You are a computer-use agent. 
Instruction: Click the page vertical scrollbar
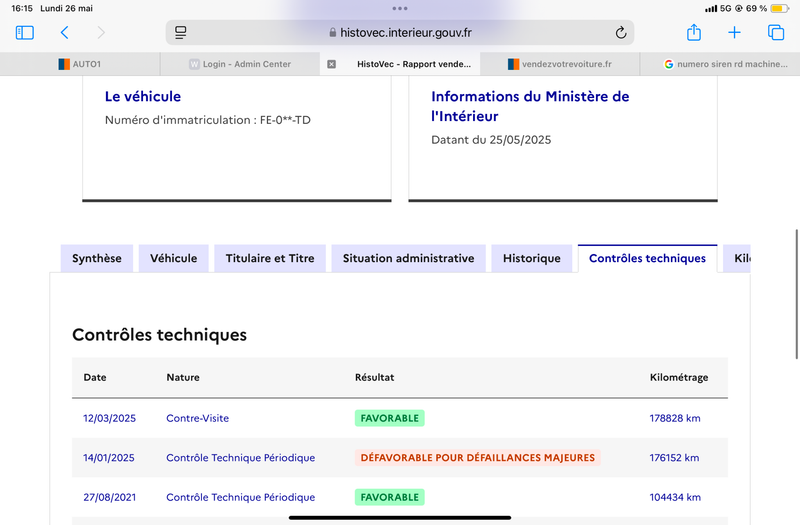pos(797,294)
